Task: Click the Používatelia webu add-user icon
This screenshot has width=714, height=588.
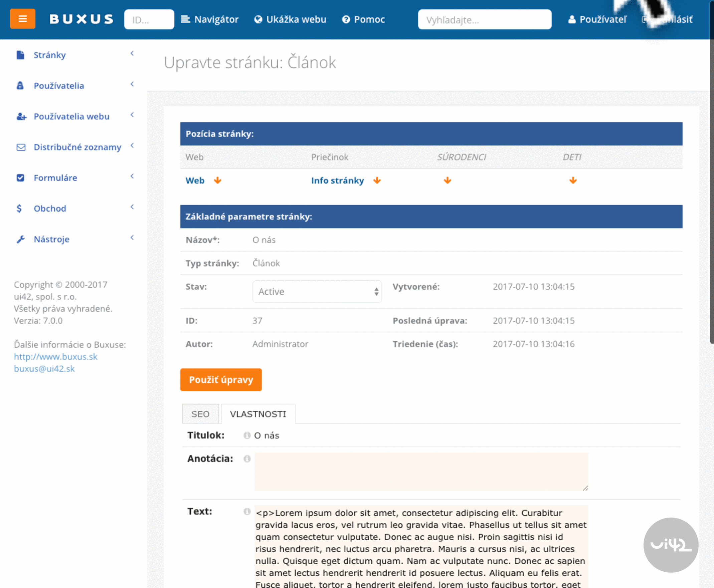Action: (x=21, y=116)
